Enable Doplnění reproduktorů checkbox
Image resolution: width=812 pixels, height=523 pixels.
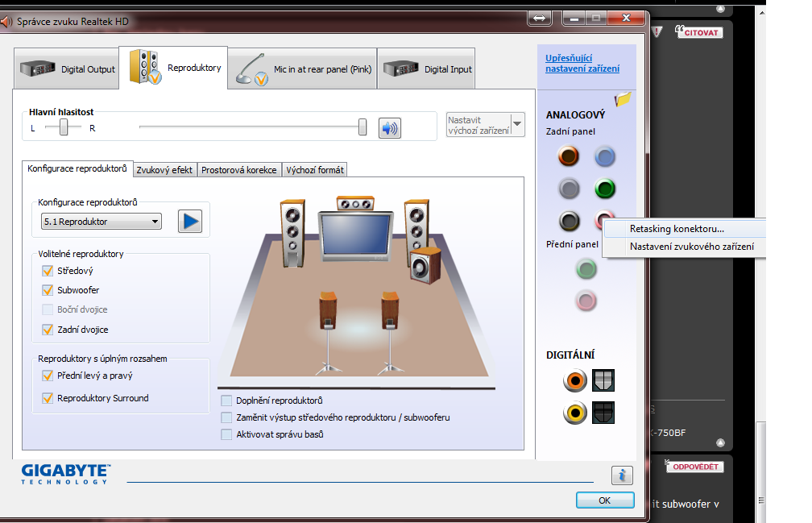click(x=226, y=401)
